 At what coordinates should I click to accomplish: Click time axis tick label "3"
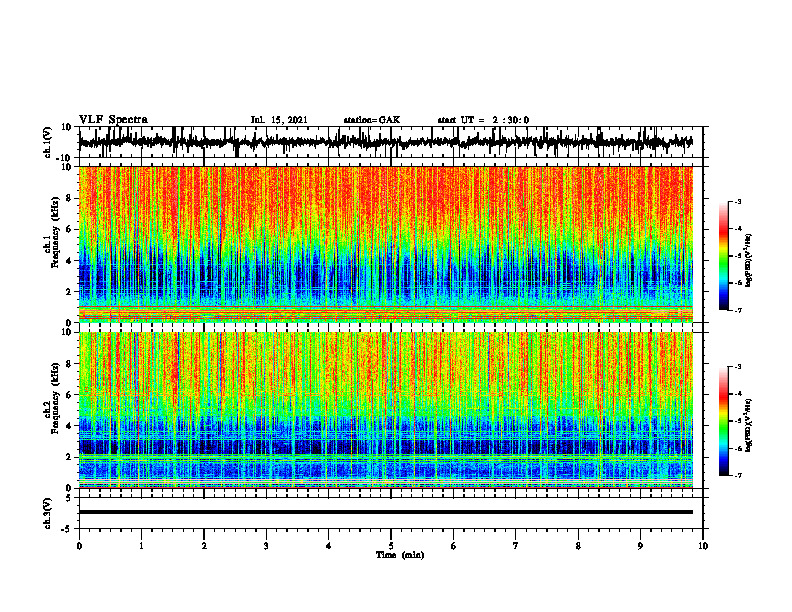[266, 546]
